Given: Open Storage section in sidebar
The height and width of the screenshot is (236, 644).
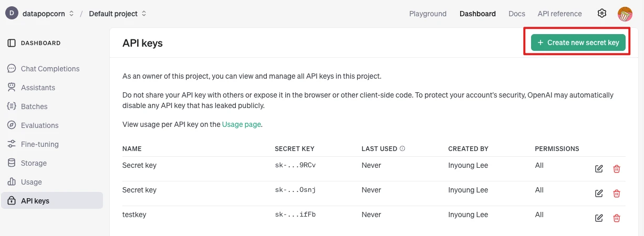Looking at the screenshot, I should click(34, 163).
